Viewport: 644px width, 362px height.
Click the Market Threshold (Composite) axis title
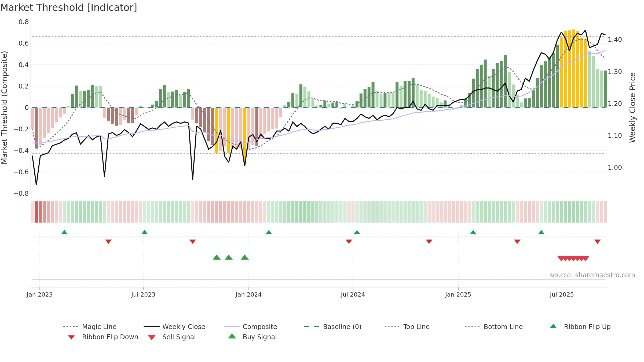point(5,108)
